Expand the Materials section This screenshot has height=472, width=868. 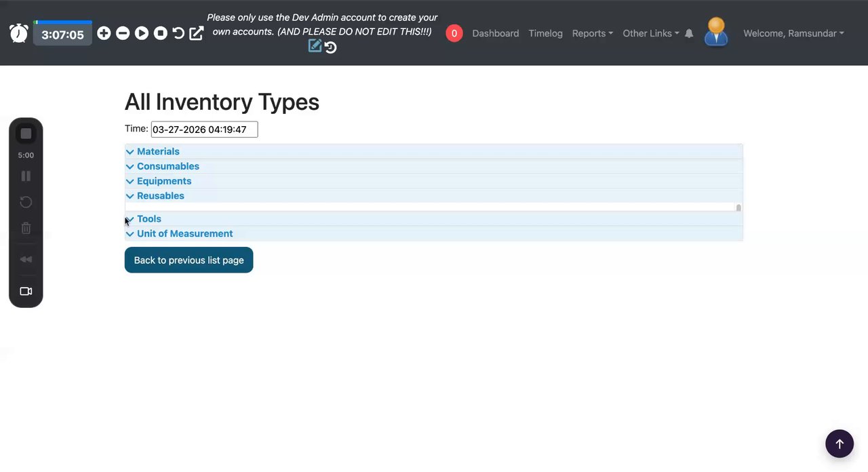tap(158, 151)
